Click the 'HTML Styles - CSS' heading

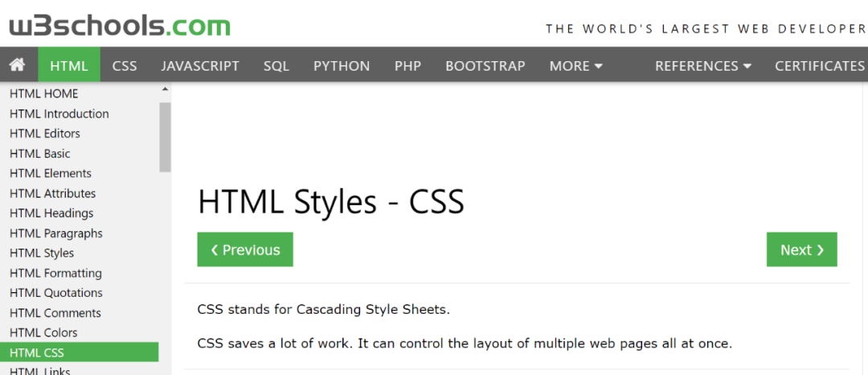[x=331, y=202]
